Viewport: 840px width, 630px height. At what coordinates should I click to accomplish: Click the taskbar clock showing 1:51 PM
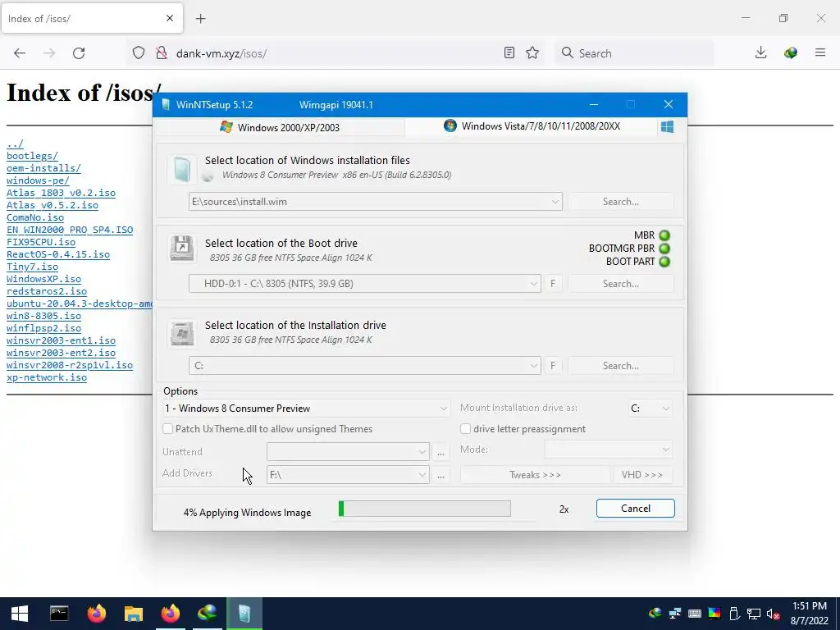tap(809, 614)
